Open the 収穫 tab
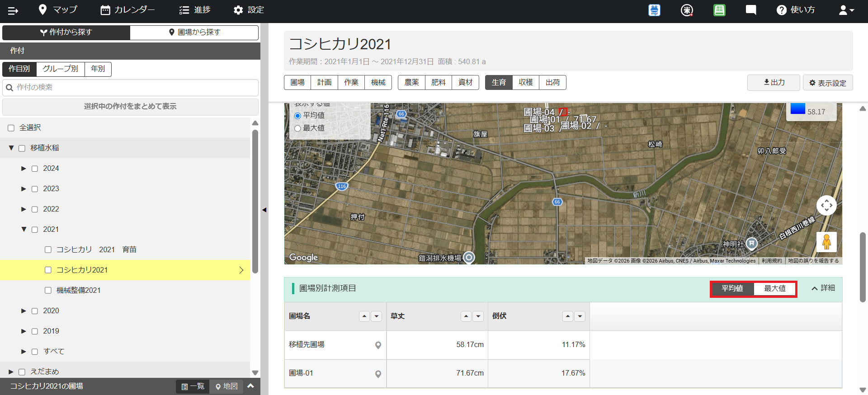This screenshot has width=868, height=395. pos(526,83)
